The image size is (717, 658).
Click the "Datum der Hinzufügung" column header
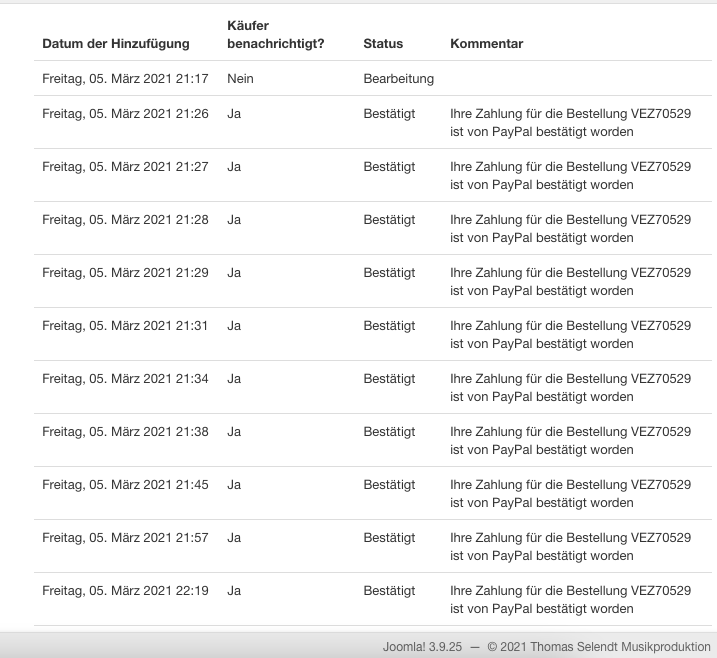pyautogui.click(x=115, y=44)
